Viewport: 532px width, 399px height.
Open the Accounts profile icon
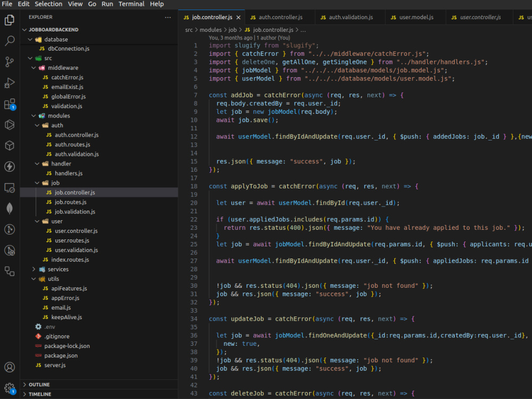10,367
